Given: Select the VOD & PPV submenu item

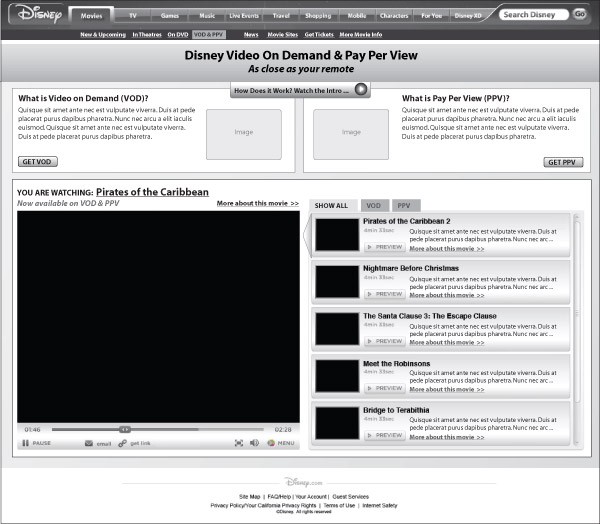Looking at the screenshot, I should 209,34.
